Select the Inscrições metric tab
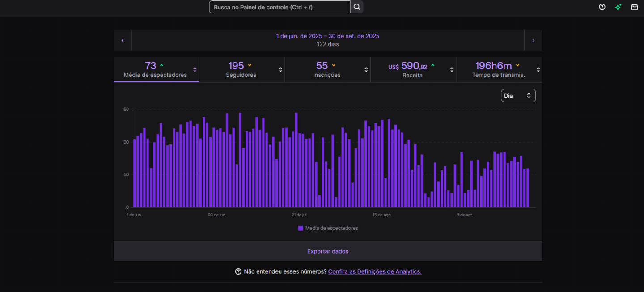The width and height of the screenshot is (644, 292). coord(327,69)
